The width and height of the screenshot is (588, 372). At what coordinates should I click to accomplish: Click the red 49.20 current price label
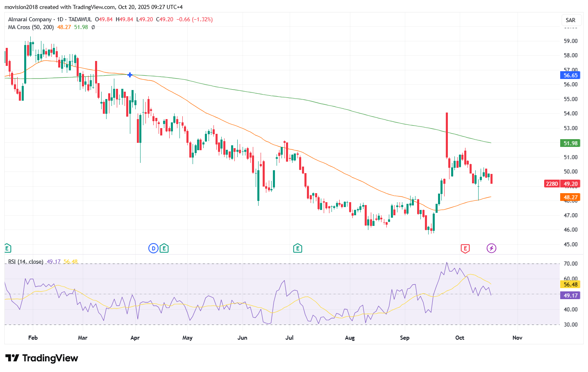[x=570, y=184]
